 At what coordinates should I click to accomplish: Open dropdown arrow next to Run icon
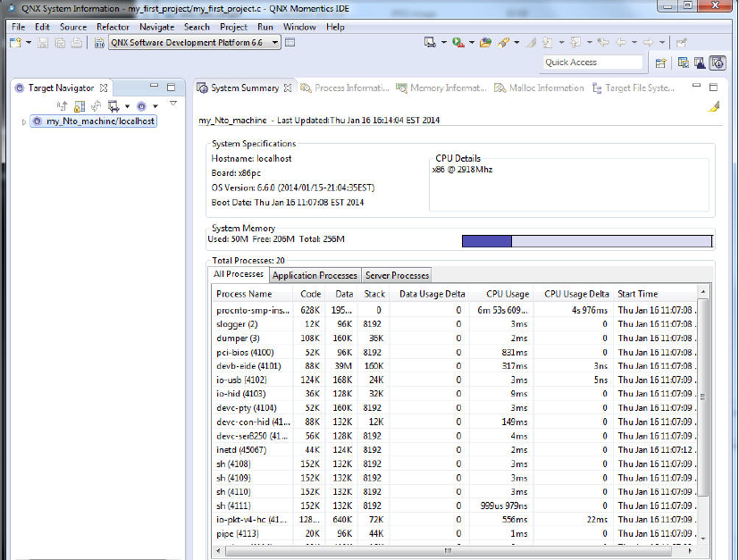[471, 43]
